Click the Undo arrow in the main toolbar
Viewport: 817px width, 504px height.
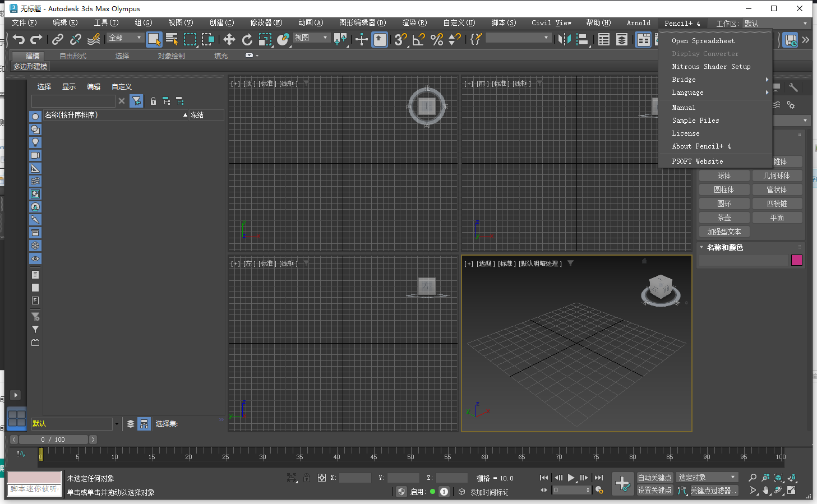coord(19,39)
